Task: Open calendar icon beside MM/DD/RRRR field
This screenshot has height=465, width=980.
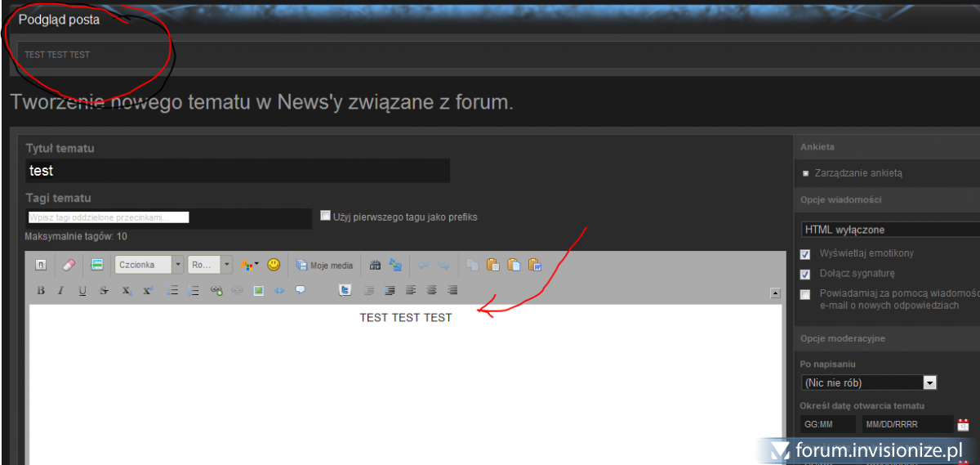Action: point(963,424)
